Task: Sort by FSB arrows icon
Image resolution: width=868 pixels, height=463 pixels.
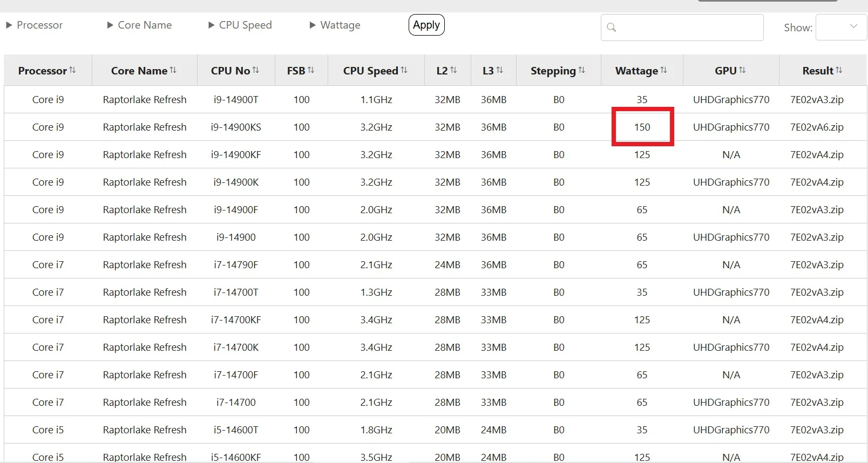Action: [x=311, y=70]
